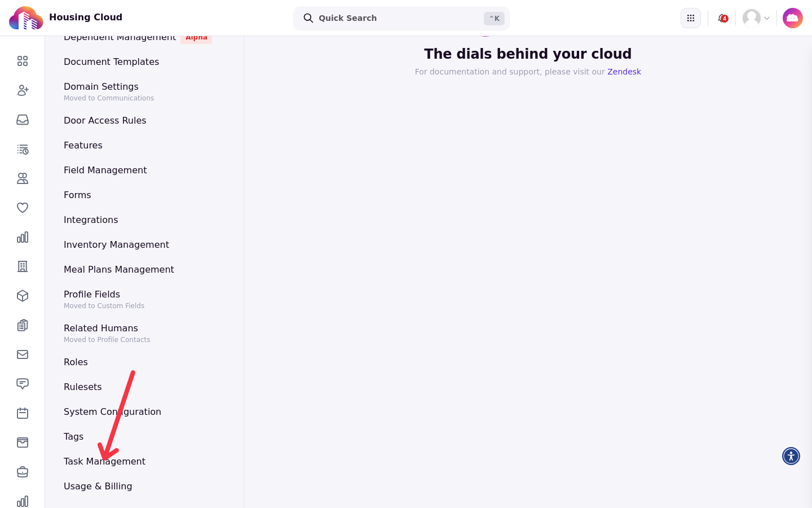Go to Task Management
The width and height of the screenshot is (812, 508).
pos(104,461)
